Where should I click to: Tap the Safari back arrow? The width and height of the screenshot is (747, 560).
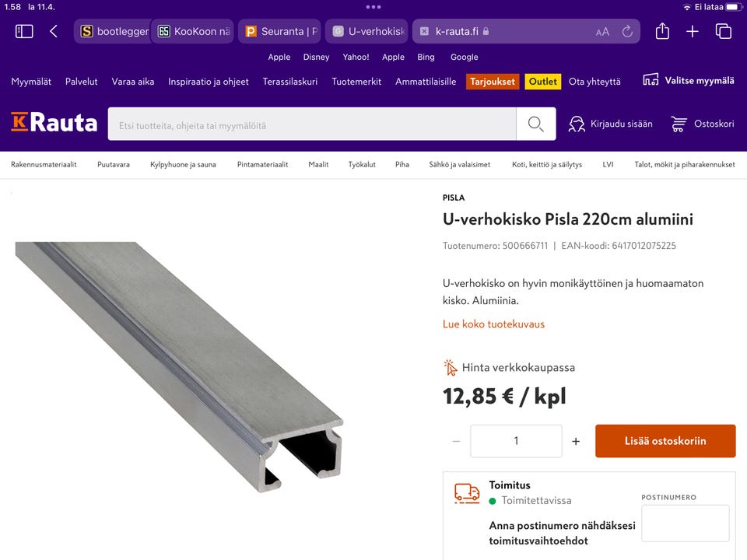pyautogui.click(x=54, y=31)
